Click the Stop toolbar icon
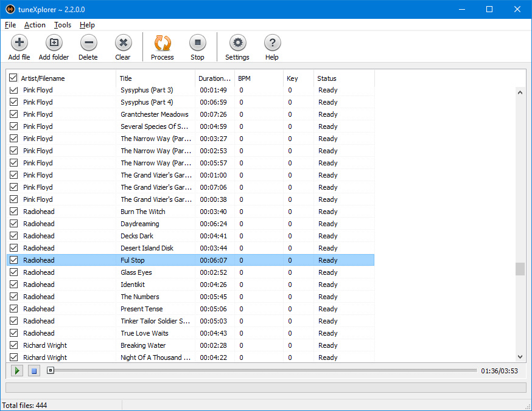 coord(197,43)
